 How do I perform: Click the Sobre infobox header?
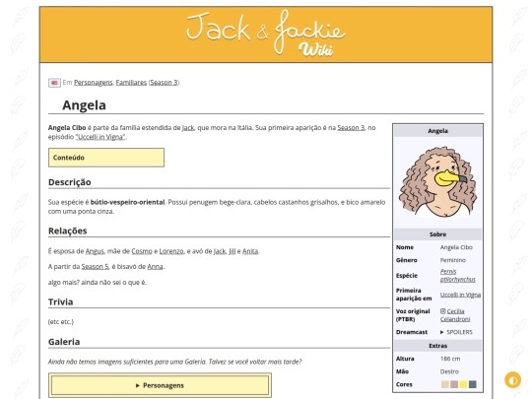437,234
